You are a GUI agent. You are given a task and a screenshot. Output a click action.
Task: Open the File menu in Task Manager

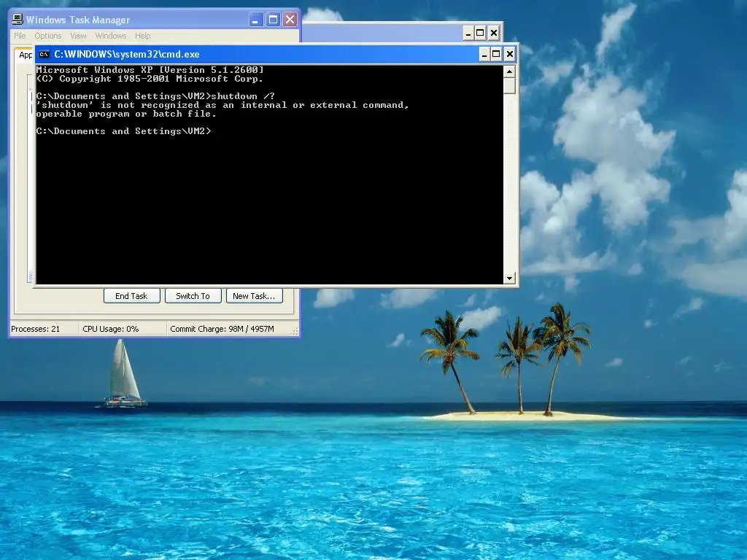20,36
